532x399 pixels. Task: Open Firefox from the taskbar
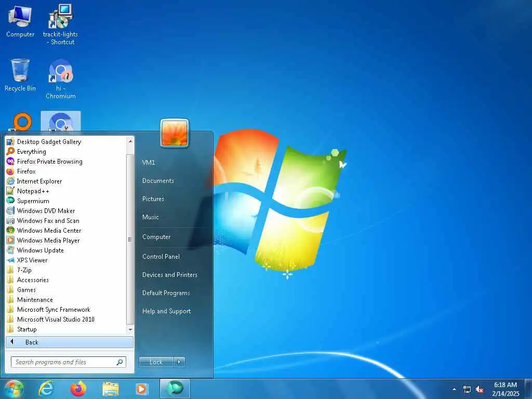(78, 389)
